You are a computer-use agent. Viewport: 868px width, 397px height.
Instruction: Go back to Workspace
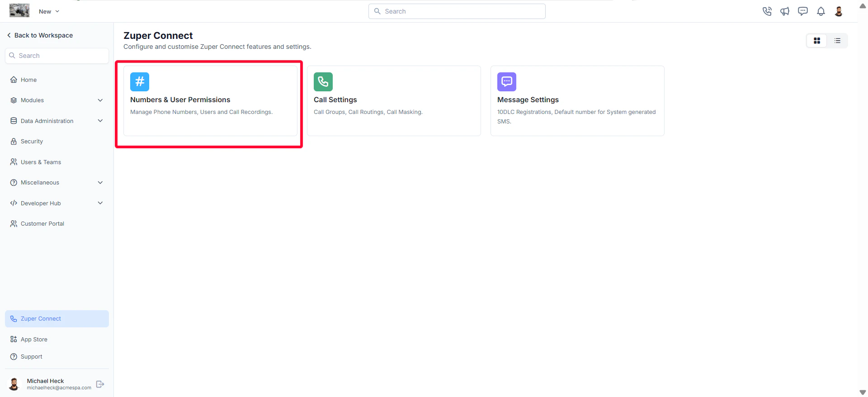[40, 35]
